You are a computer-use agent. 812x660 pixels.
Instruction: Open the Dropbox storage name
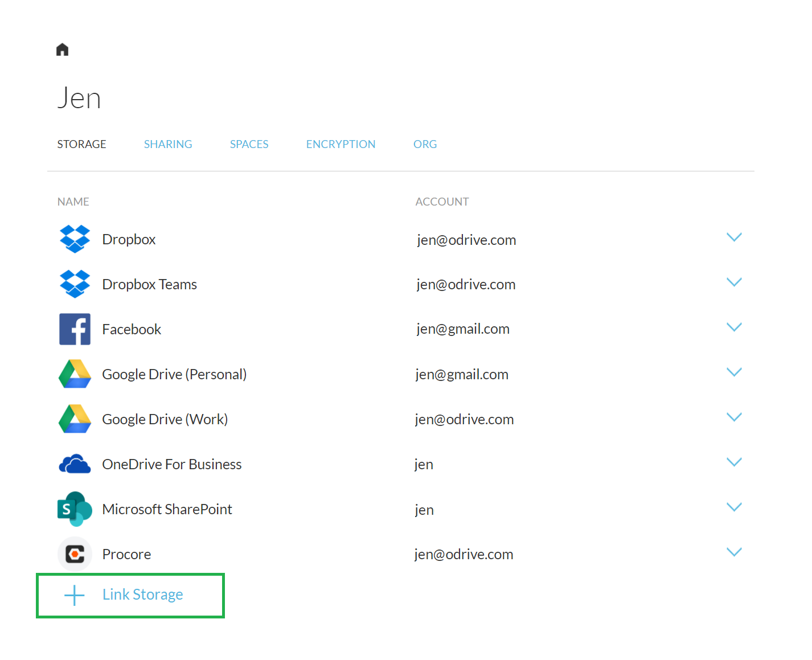click(x=129, y=239)
